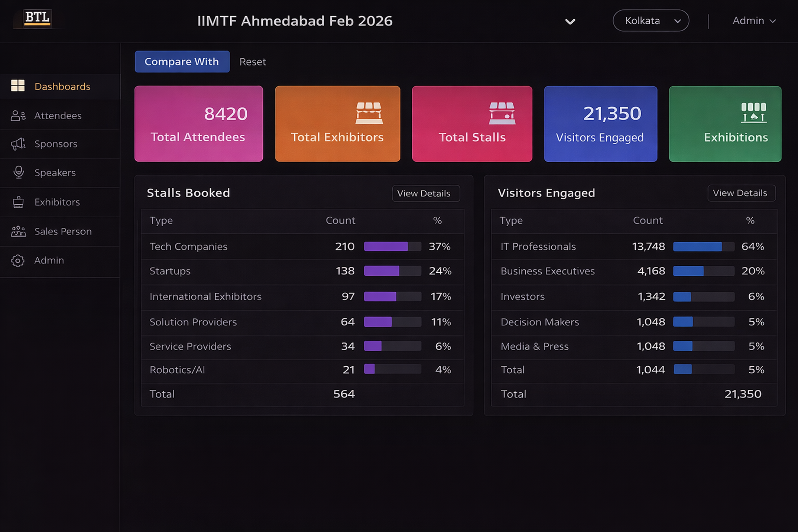Click the BTL logo icon
This screenshot has height=532, width=798.
(x=37, y=18)
